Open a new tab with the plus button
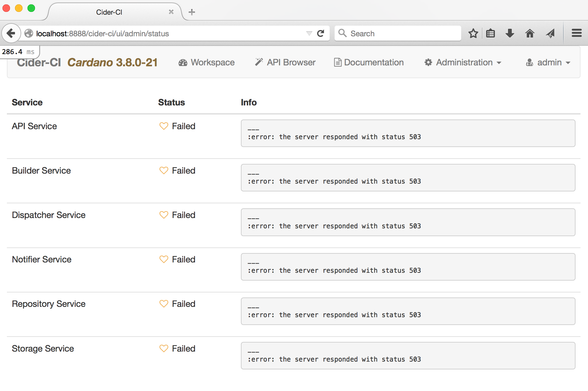This screenshot has width=588, height=391. 192,12
